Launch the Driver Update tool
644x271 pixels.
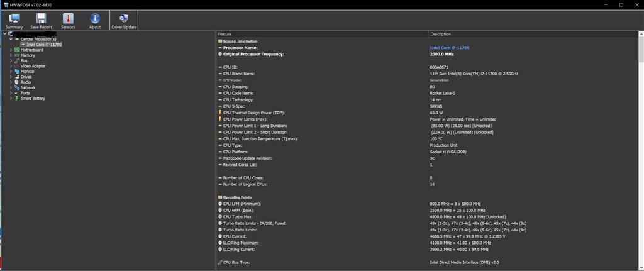123,21
